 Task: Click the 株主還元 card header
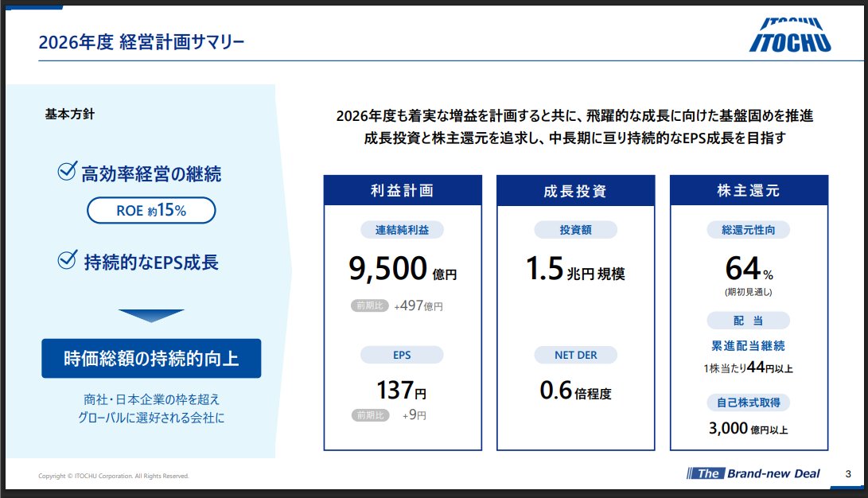coord(749,190)
